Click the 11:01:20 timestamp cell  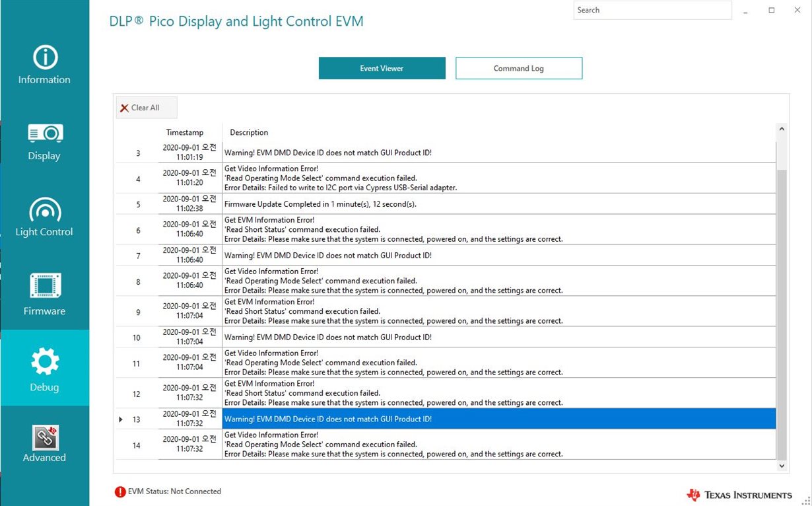point(190,178)
